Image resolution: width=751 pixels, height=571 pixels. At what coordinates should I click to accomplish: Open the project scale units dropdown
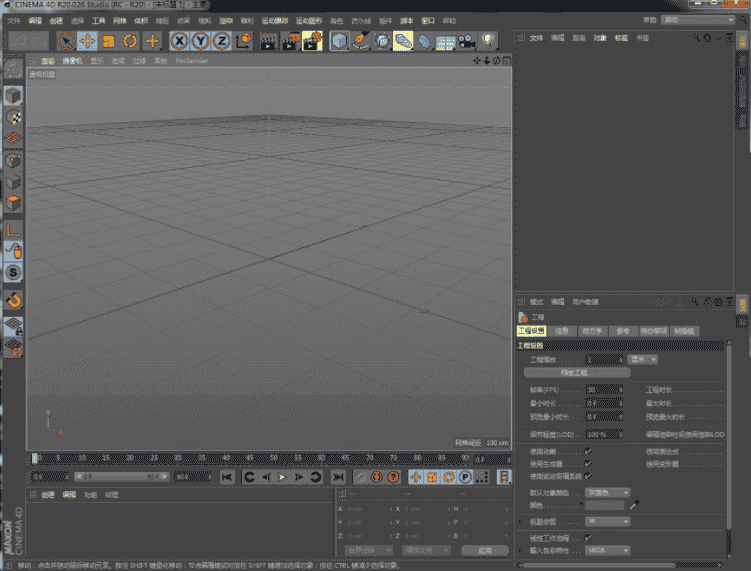pos(642,359)
